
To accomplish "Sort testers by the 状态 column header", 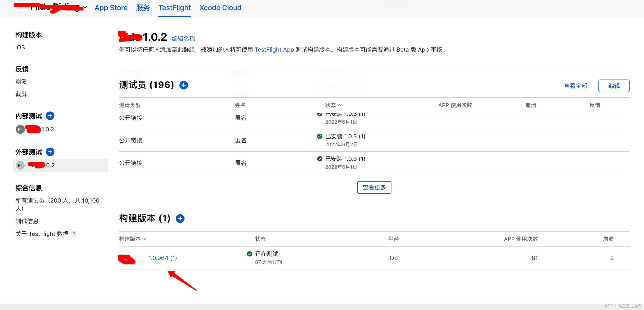I will tap(333, 105).
